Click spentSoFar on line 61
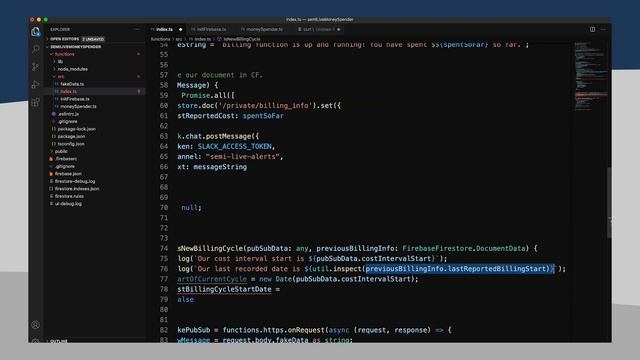 pos(263,116)
